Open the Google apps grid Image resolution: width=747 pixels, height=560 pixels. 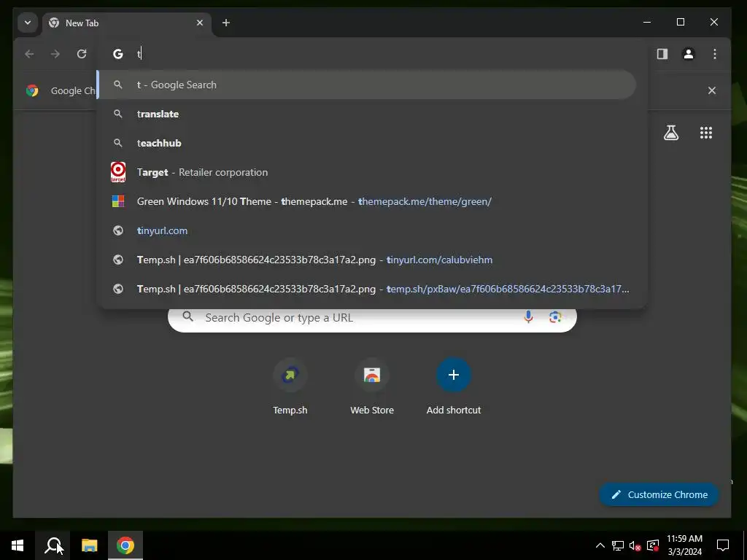point(706,133)
